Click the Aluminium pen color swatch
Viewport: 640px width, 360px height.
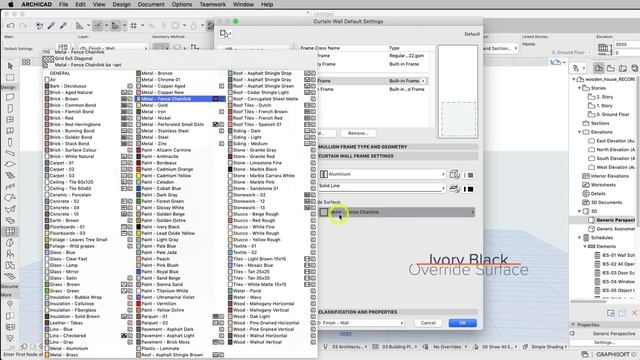pyautogui.click(x=470, y=175)
